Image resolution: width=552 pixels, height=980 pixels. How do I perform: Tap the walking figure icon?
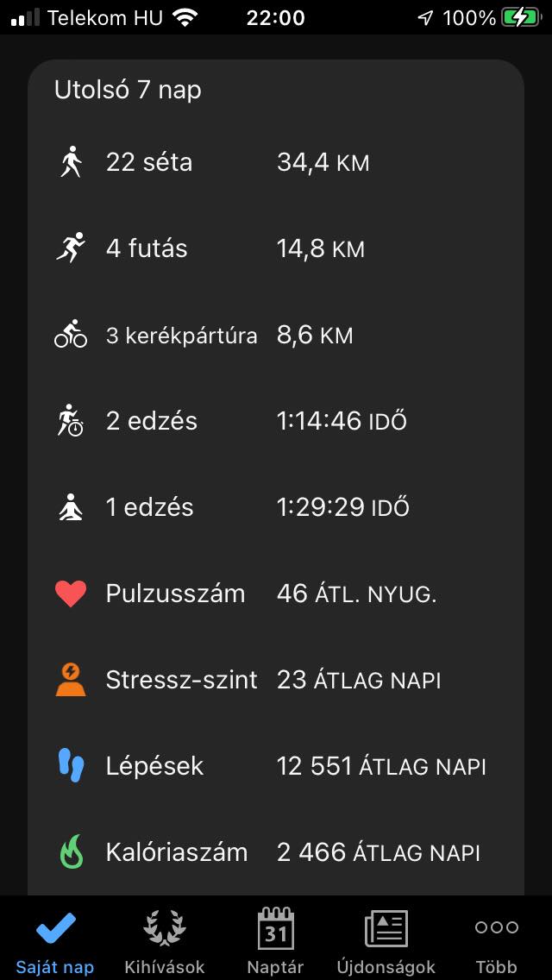pyautogui.click(x=71, y=162)
